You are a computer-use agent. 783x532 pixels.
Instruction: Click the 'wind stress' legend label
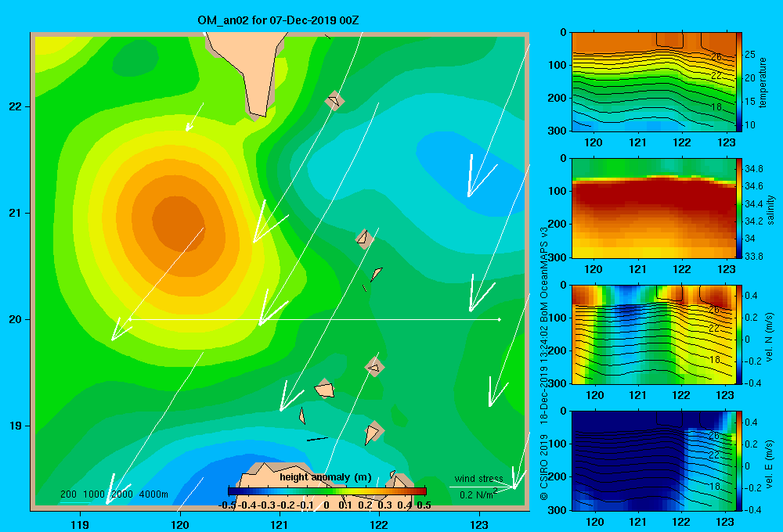coord(478,479)
